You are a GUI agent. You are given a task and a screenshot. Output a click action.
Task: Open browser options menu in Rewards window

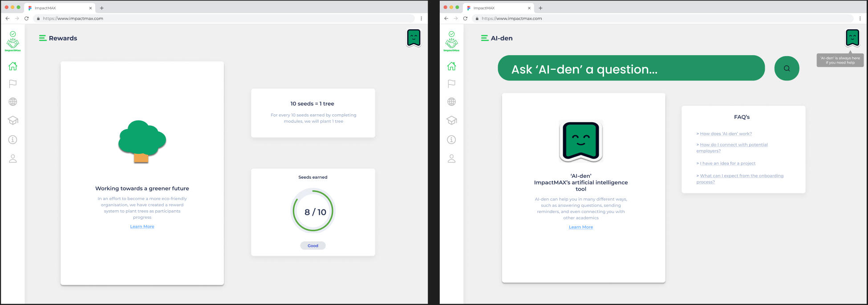(421, 19)
